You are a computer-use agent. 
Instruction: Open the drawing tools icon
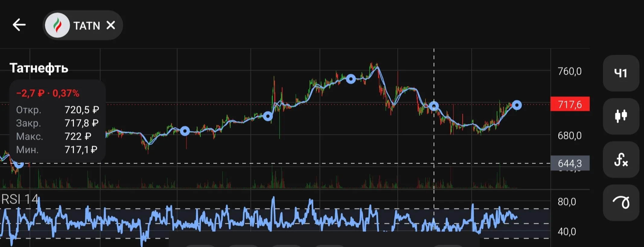coord(621,203)
